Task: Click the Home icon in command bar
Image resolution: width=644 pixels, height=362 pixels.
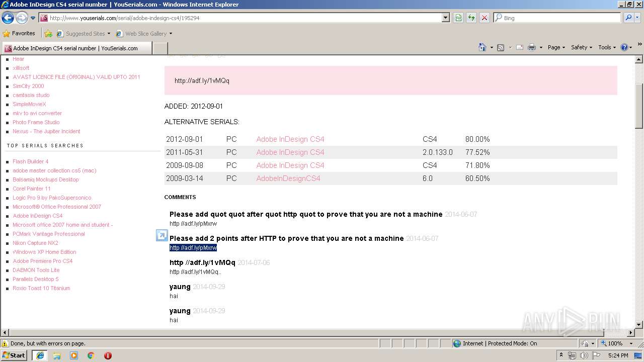Action: 482,47
